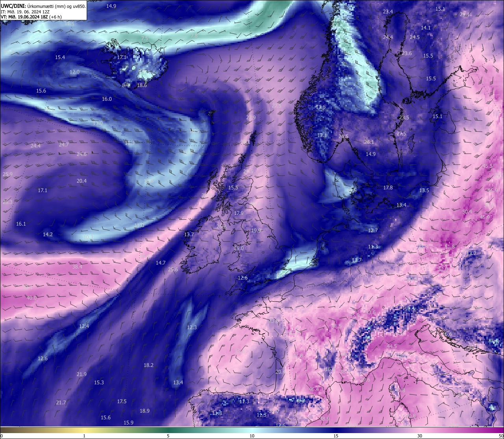The image size is (504, 439).
Task: Click the 38.4 value label
Action: click(x=77, y=267)
